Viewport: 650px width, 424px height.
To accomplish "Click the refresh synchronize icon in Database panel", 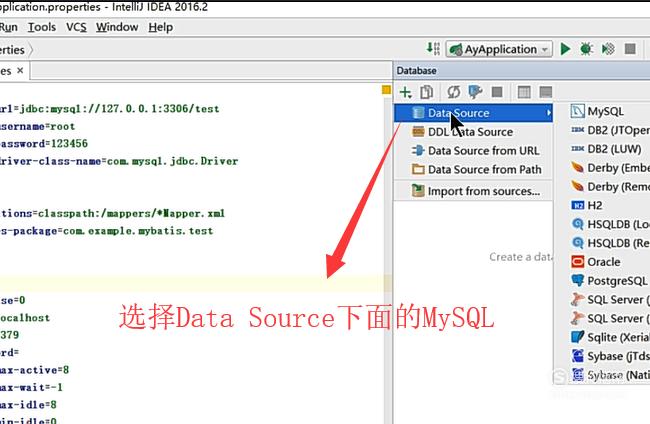I will [x=454, y=92].
